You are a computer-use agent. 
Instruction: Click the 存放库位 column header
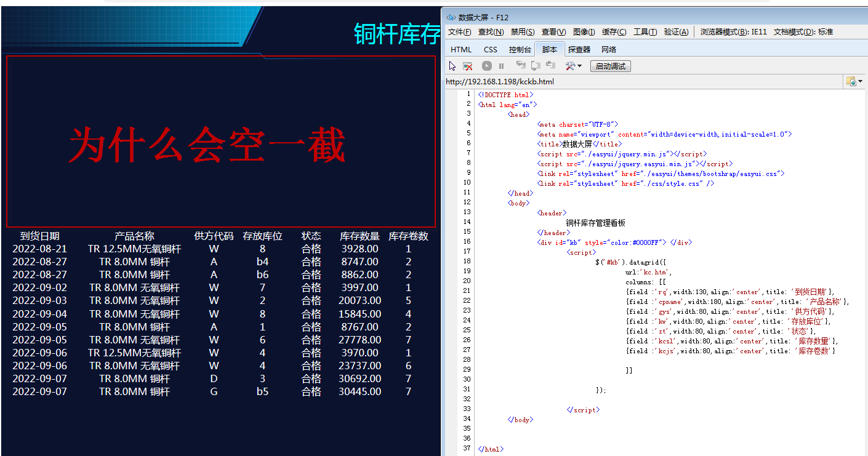pyautogui.click(x=263, y=236)
